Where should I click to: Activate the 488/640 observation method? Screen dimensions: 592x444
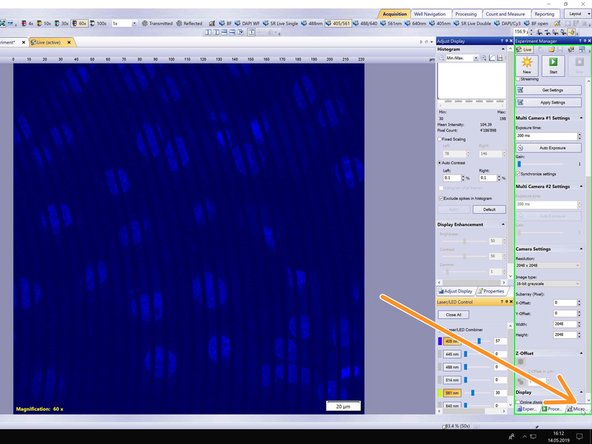pos(365,23)
